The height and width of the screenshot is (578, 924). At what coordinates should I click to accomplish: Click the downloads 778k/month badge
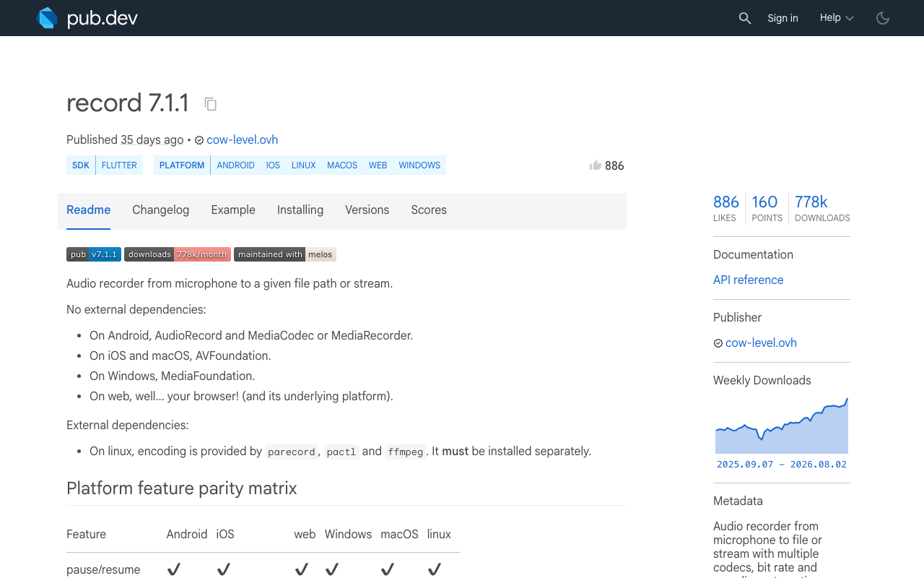click(178, 254)
